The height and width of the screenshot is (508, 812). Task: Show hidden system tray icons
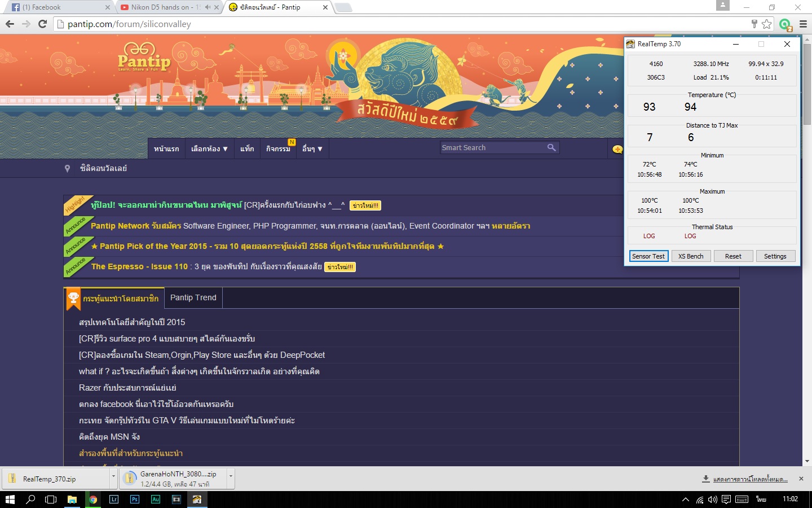pyautogui.click(x=686, y=500)
